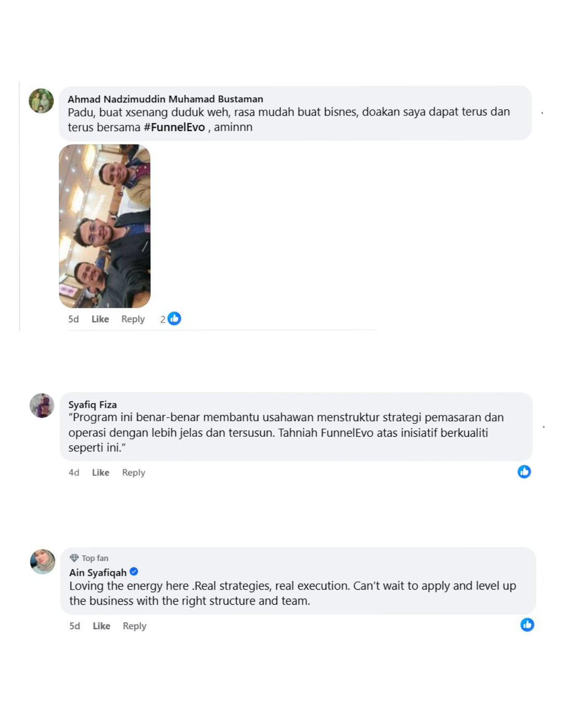Reply to Ain Syafiqah's comment
Screen dimensions: 562x728
134,626
